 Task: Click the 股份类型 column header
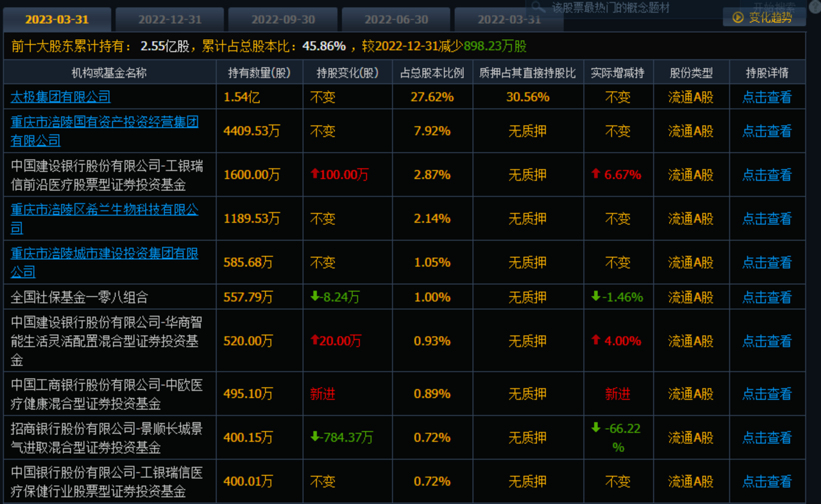pos(690,72)
